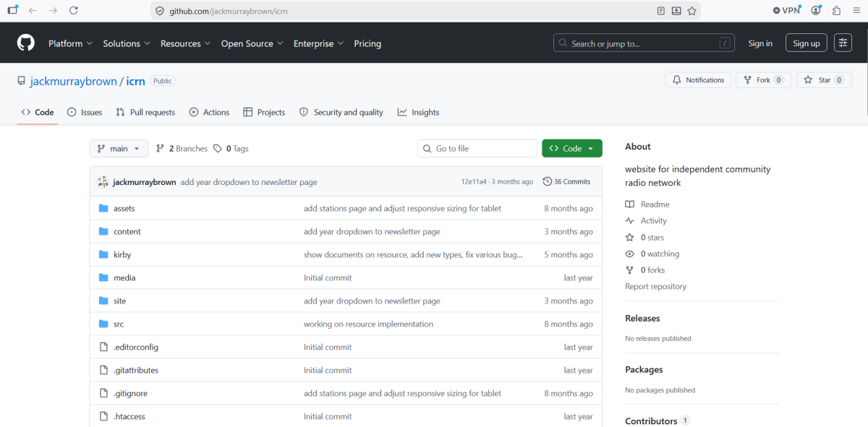The height and width of the screenshot is (427, 868).
Task: Open the Actions tab
Action: pos(209,113)
